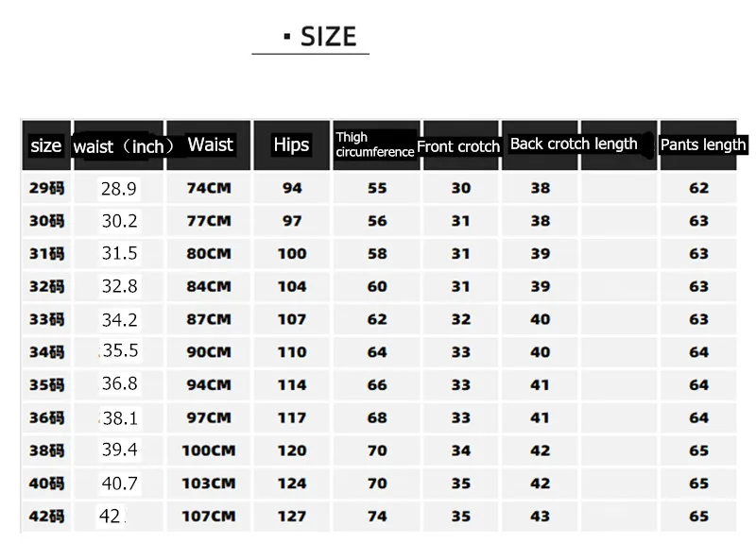Click the 'Back crotch length' header
Viewport: 756px width, 560px height.
(x=574, y=144)
